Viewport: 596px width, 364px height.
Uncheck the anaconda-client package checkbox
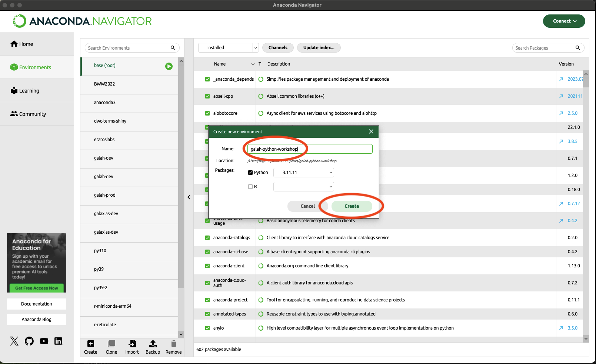pyautogui.click(x=207, y=266)
